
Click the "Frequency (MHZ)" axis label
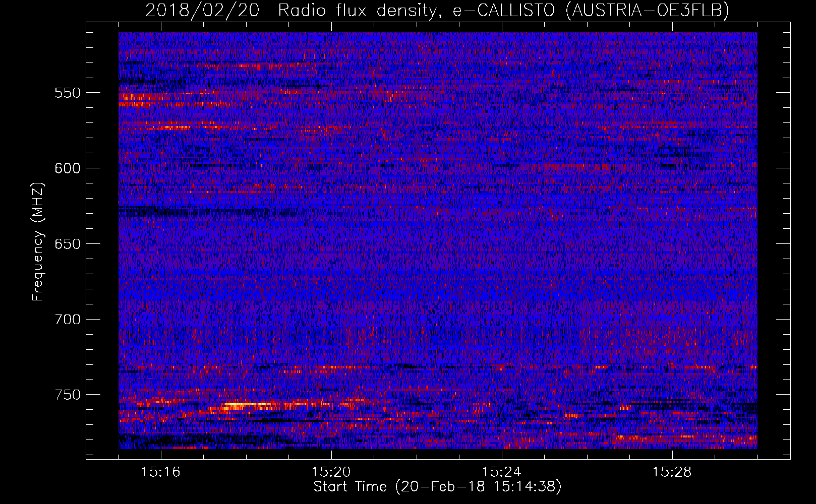(x=38, y=241)
